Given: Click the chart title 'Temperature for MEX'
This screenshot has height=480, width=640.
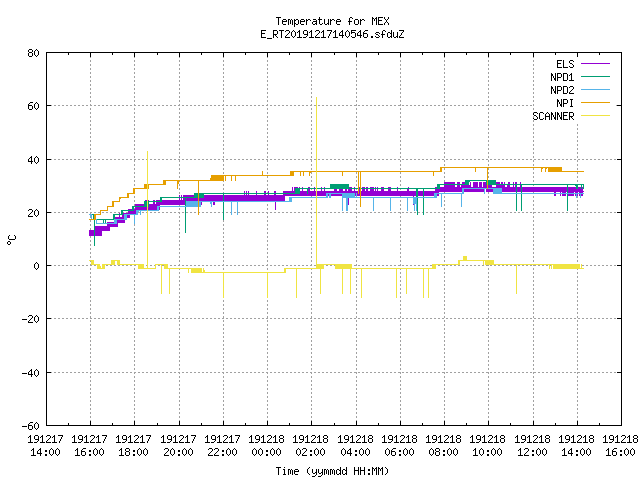Looking at the screenshot, I should tap(332, 21).
